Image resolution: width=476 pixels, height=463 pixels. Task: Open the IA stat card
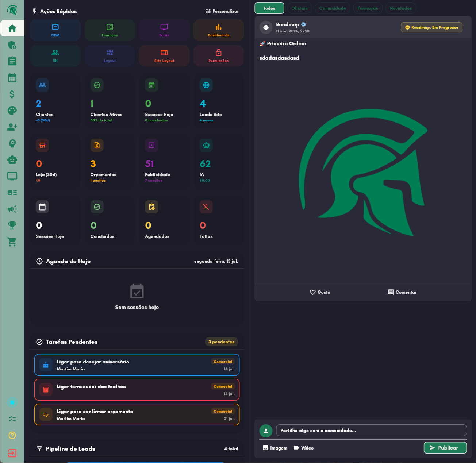click(219, 161)
